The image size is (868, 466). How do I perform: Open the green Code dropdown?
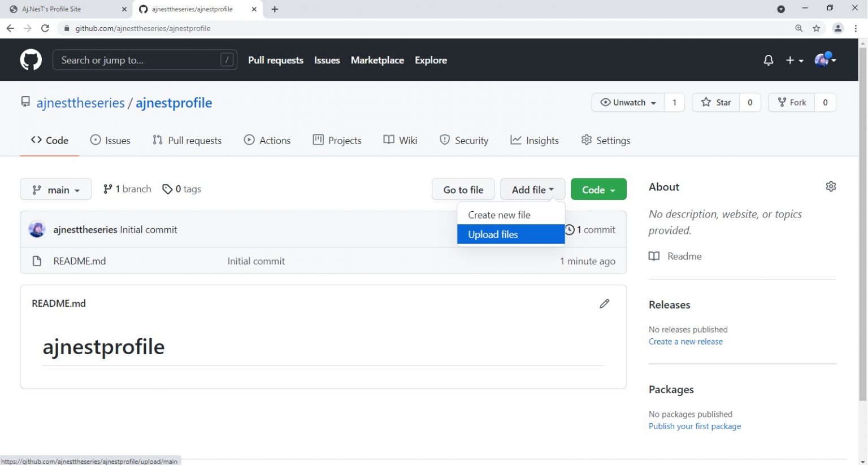[598, 190]
